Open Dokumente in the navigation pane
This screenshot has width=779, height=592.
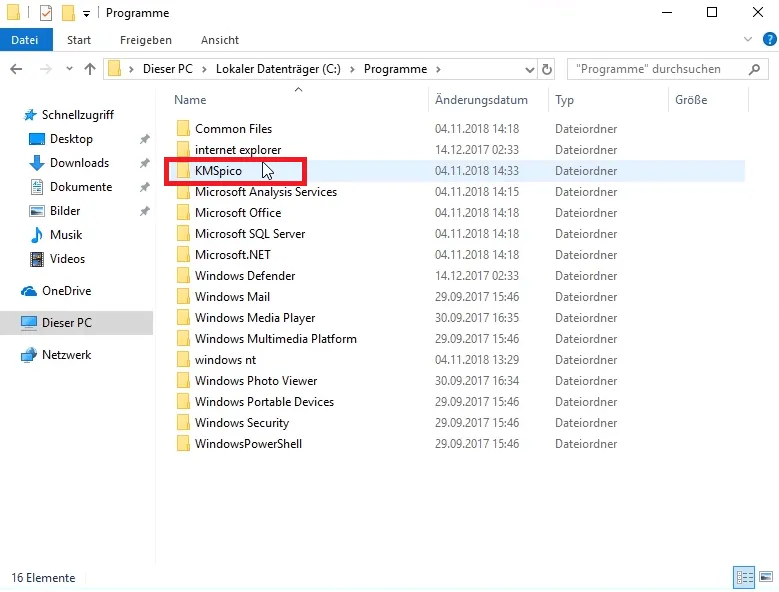80,187
